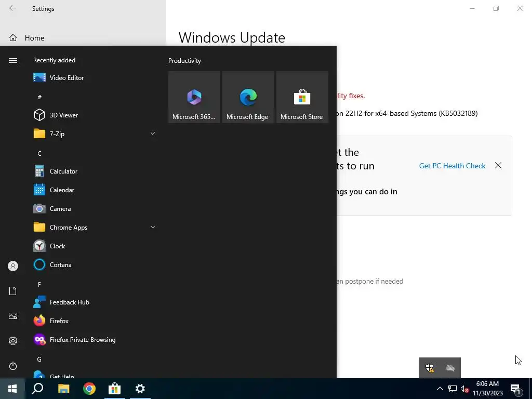Launch Google Chrome from taskbar
Viewport: 532px width, 399px height.
pyautogui.click(x=89, y=389)
